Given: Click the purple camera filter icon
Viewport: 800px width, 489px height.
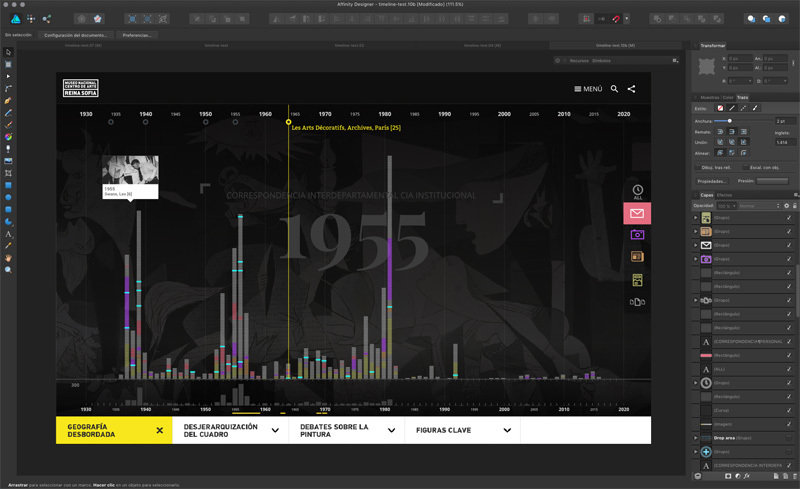Looking at the screenshot, I should click(x=637, y=234).
